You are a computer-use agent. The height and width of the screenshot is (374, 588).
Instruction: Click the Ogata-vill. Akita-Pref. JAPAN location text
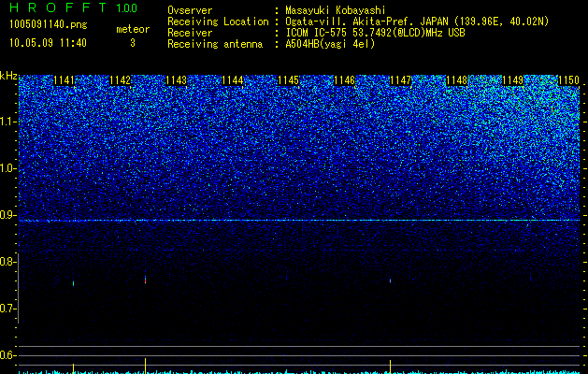click(417, 22)
